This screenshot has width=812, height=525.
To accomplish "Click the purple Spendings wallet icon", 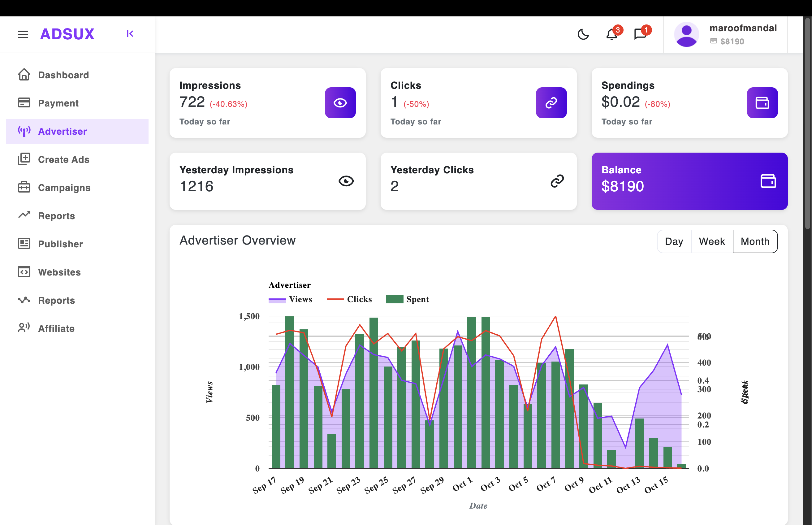I will pos(762,102).
